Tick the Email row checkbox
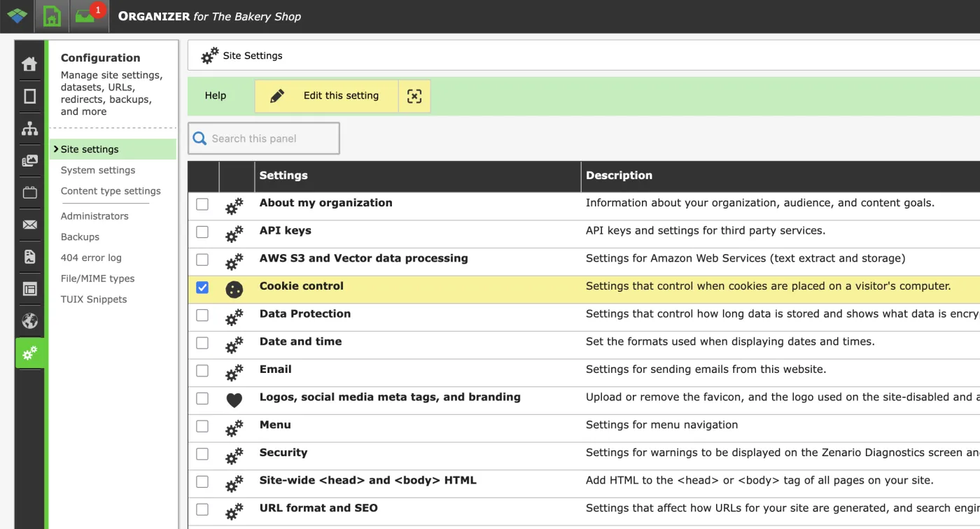The image size is (980, 529). click(202, 371)
